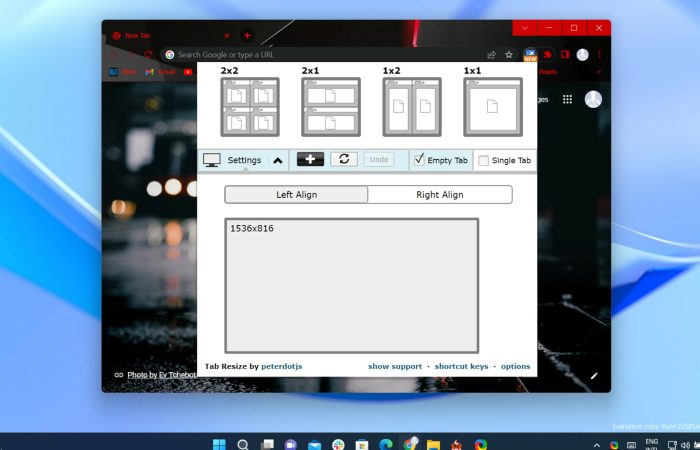This screenshot has height=450, width=700.
Task: Open the Chrome three-dot menu
Action: pyautogui.click(x=600, y=54)
